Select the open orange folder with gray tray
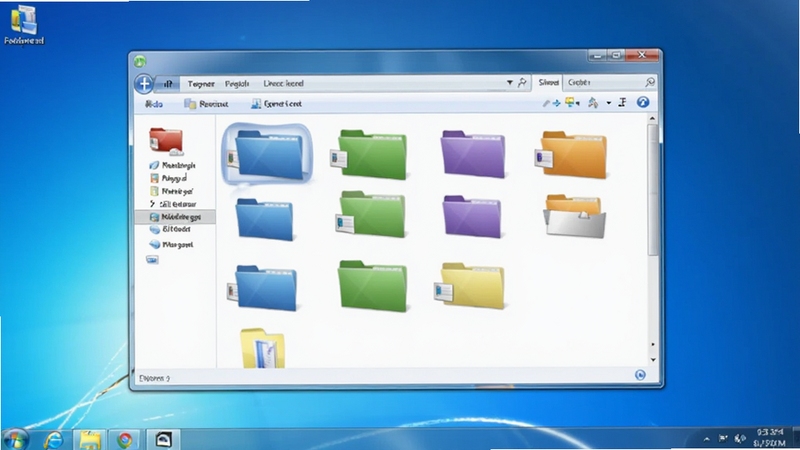800x450 pixels. point(574,216)
